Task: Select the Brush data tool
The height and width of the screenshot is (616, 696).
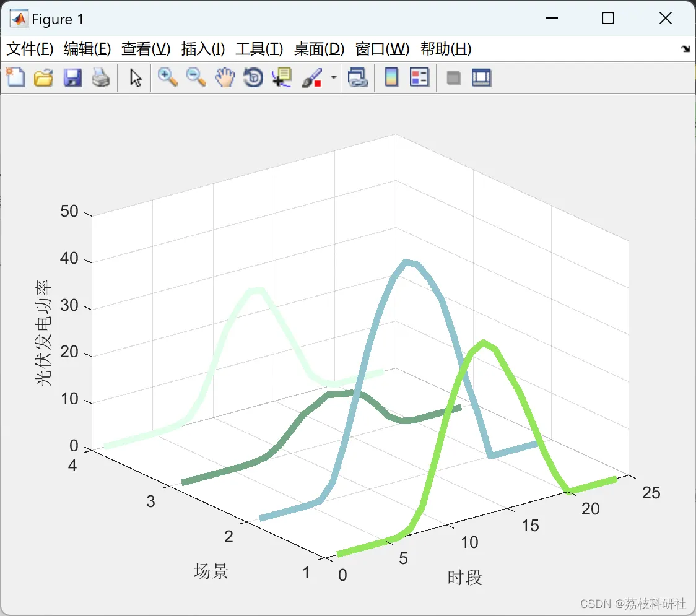Action: (312, 77)
